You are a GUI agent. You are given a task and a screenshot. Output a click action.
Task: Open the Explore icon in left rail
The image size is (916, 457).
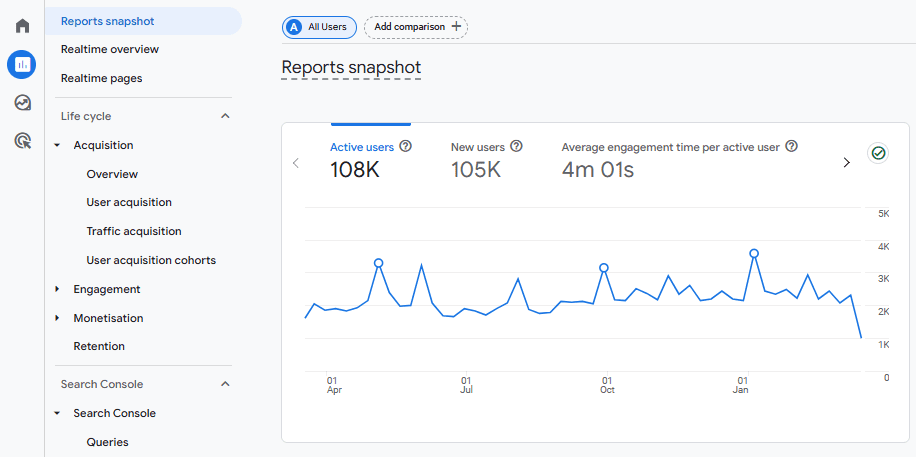click(22, 103)
